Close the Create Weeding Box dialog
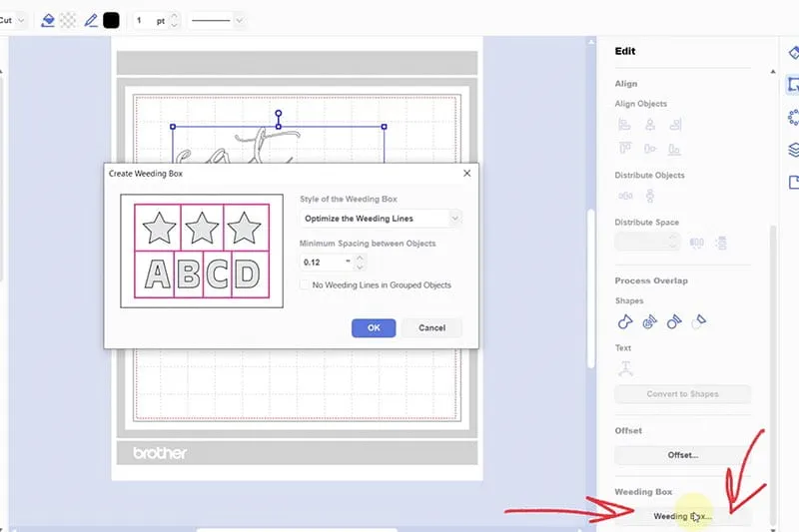The height and width of the screenshot is (532, 799). [466, 173]
